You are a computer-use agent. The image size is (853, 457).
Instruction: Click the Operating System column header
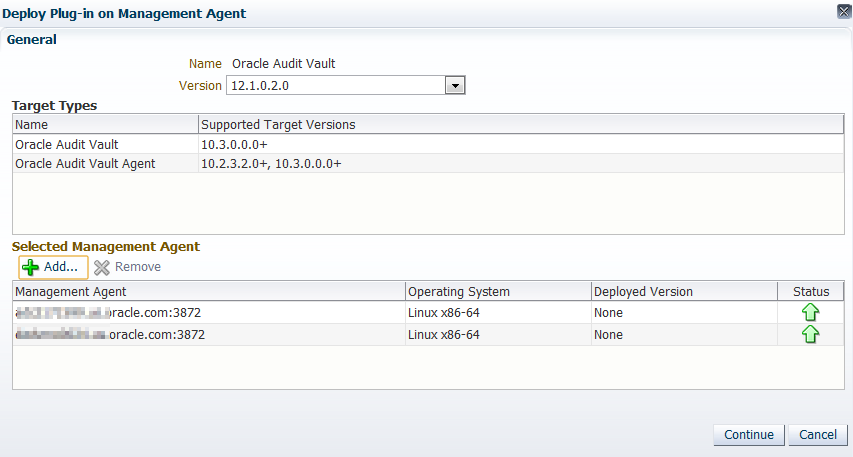coord(498,292)
